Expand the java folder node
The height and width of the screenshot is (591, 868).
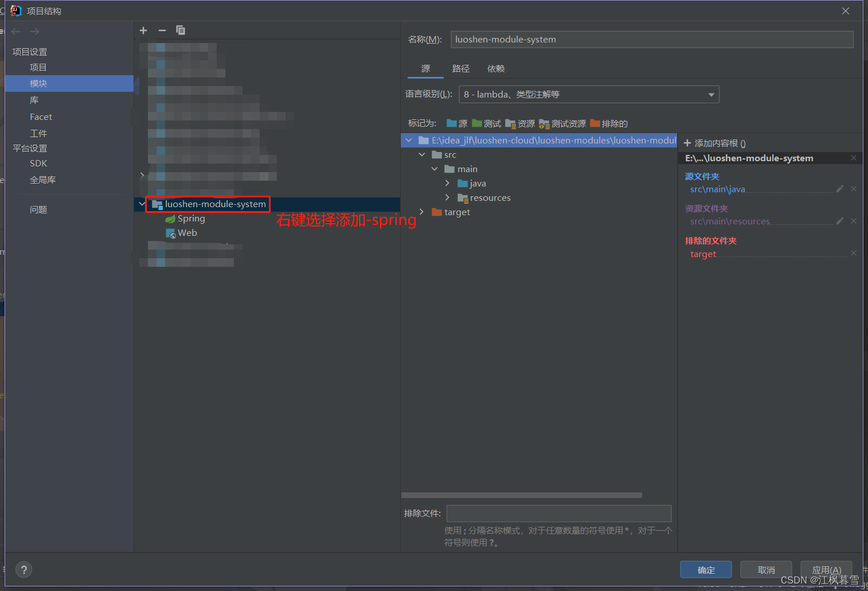[x=447, y=183]
